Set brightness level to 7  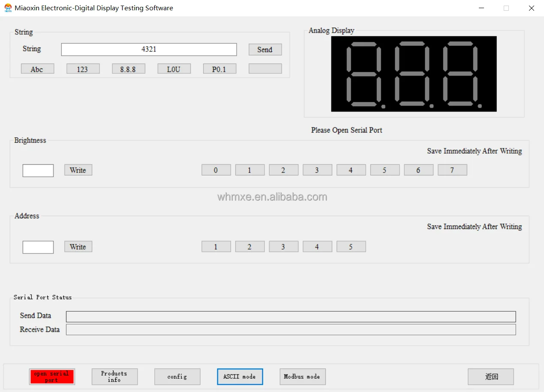[452, 170]
